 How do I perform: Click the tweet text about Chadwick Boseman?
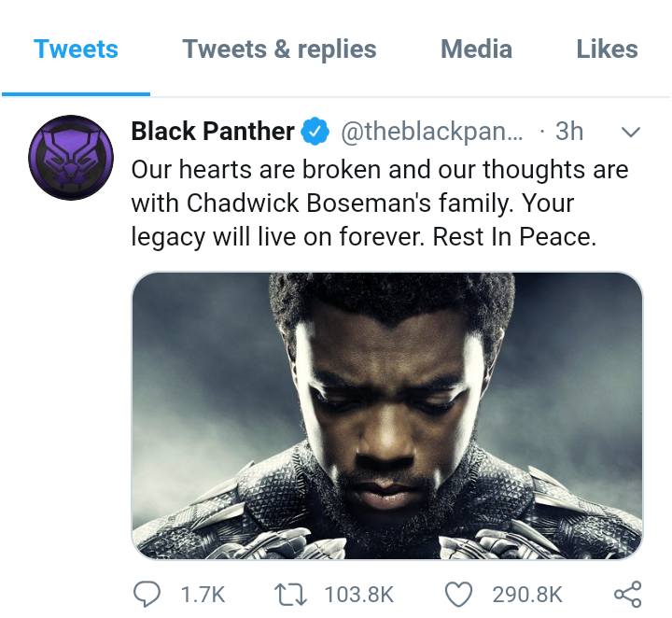click(x=379, y=204)
